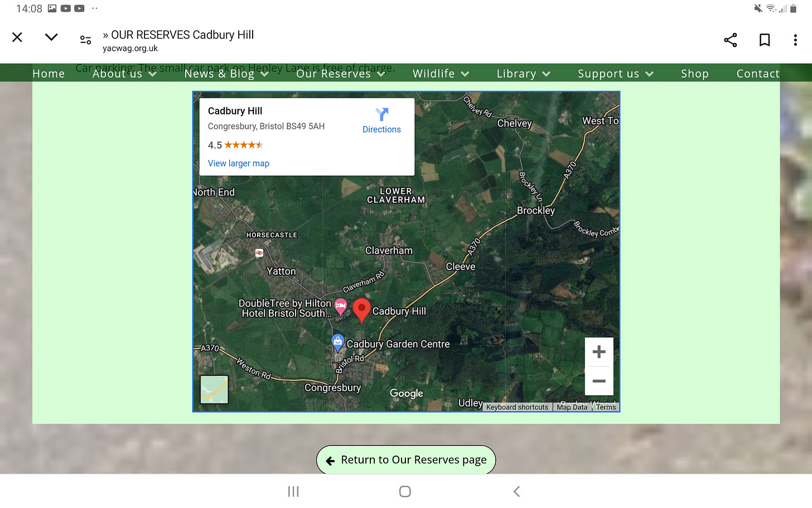Screen dimensions: 812x508
Task: Click the Claverham place label
Action: [x=389, y=251]
